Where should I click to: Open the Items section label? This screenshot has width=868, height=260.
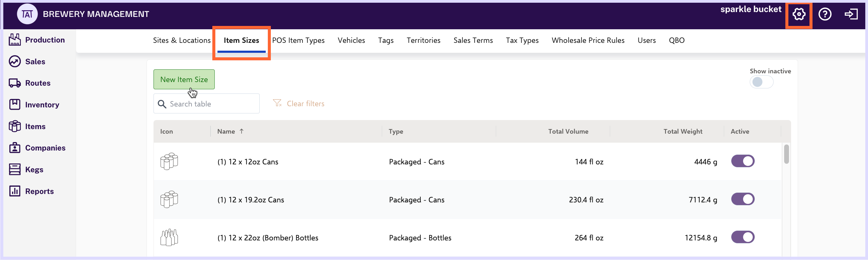point(35,126)
